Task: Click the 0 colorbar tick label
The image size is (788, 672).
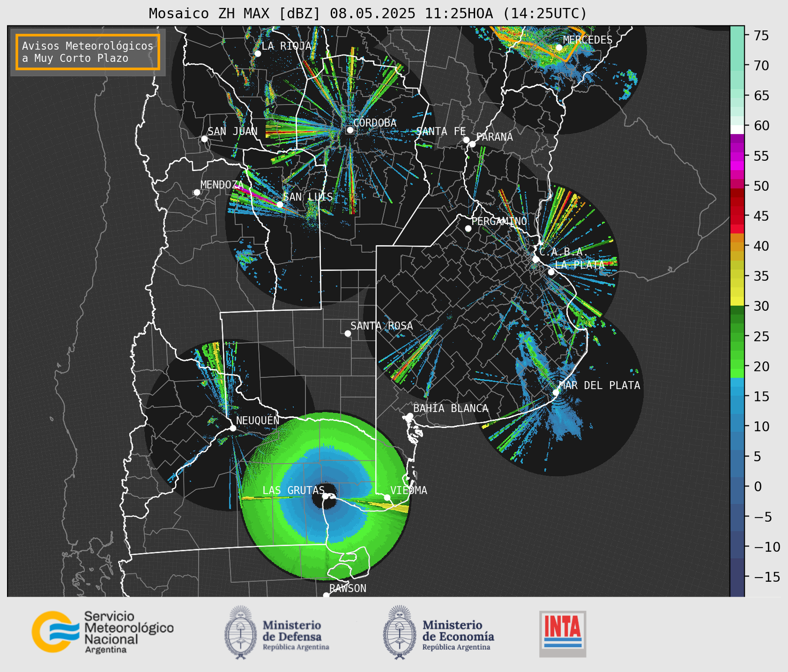Action: [758, 486]
